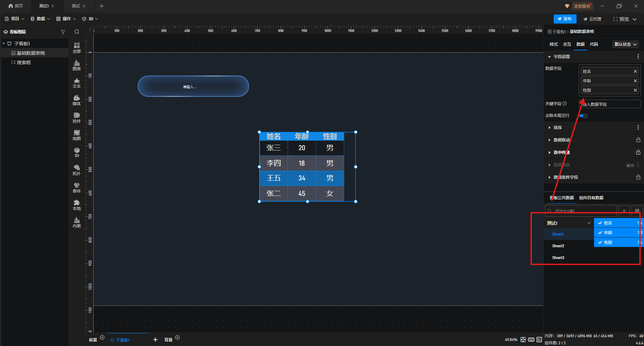Click the 关键字段 input field
Image resolution: width=644 pixels, height=346 pixels.
[610, 104]
